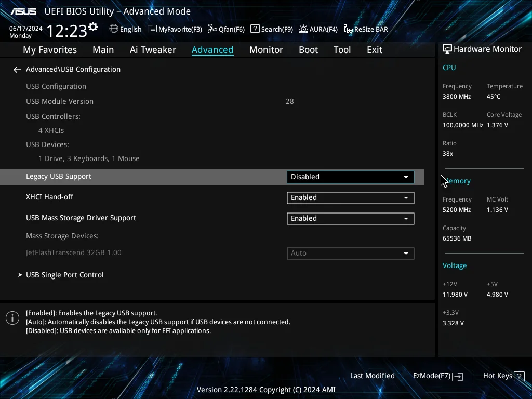Viewport: 532px width, 399px height.
Task: Switch to Main tab
Action: tap(103, 50)
